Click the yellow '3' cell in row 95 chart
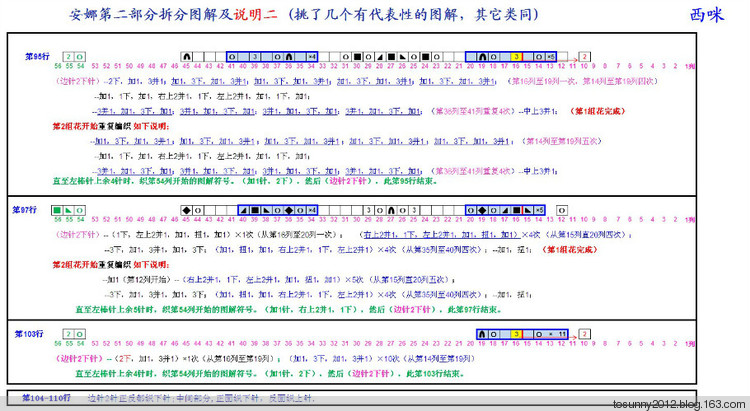 516,57
